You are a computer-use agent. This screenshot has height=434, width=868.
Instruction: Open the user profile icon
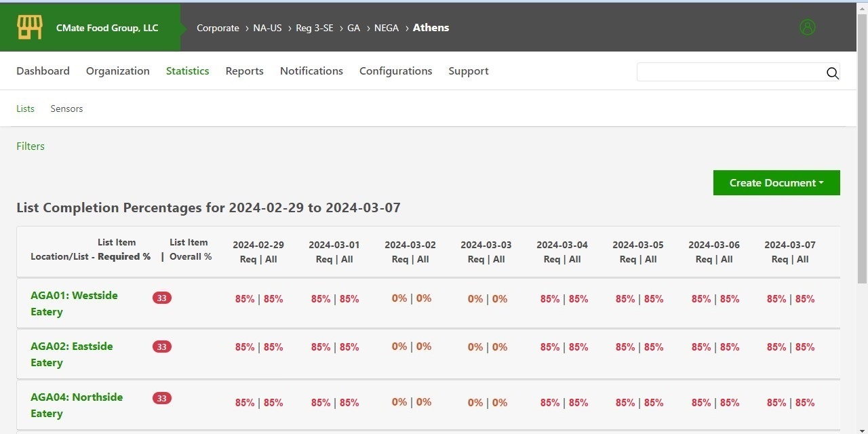coord(808,26)
